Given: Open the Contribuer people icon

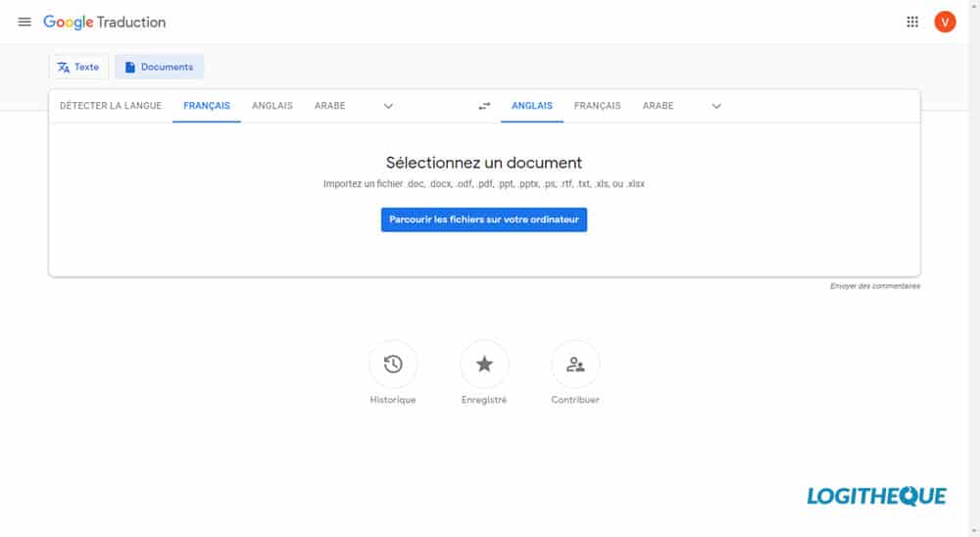Looking at the screenshot, I should click(575, 364).
